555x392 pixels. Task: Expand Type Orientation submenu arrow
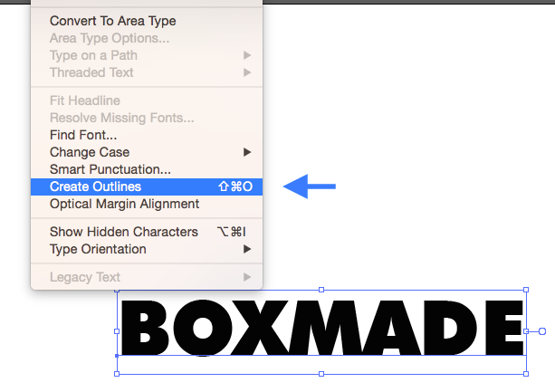point(247,249)
